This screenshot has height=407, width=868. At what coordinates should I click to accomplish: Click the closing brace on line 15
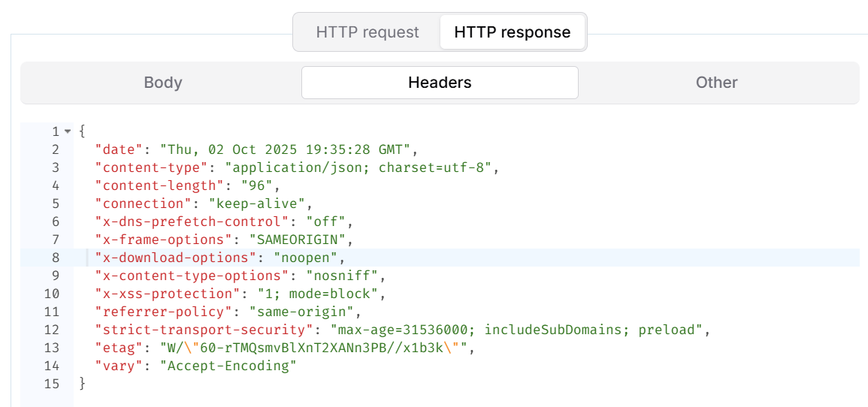pos(83,384)
